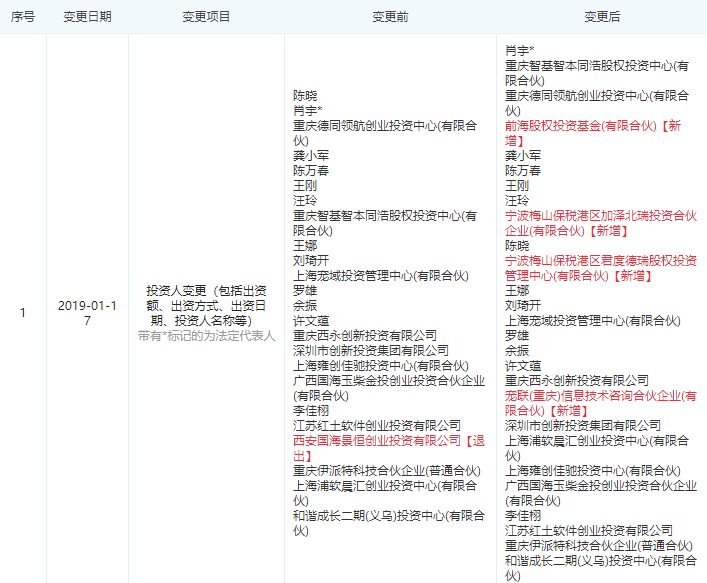The image size is (707, 583).
Task: Select 陈万春 in the 变更前 column
Action: 311,170
